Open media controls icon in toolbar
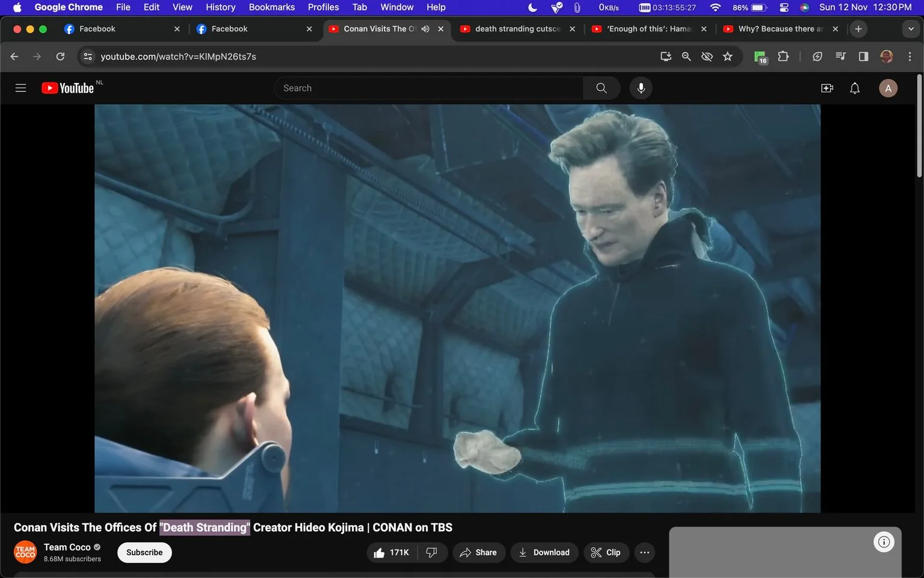This screenshot has height=578, width=924. pos(840,57)
